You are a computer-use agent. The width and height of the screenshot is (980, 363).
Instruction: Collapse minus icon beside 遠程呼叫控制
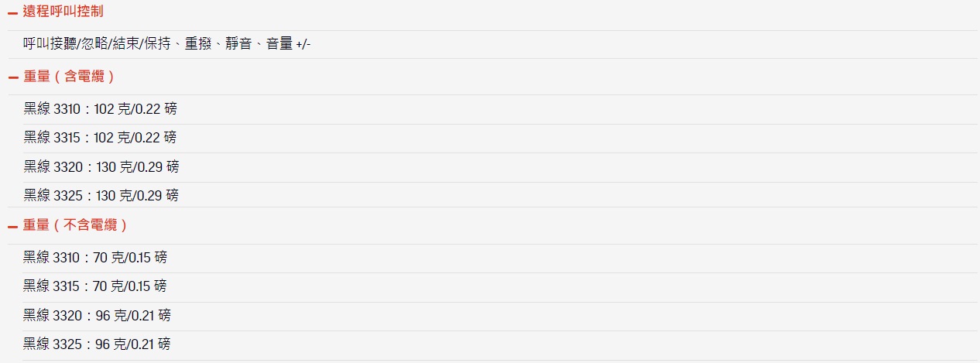pos(12,12)
